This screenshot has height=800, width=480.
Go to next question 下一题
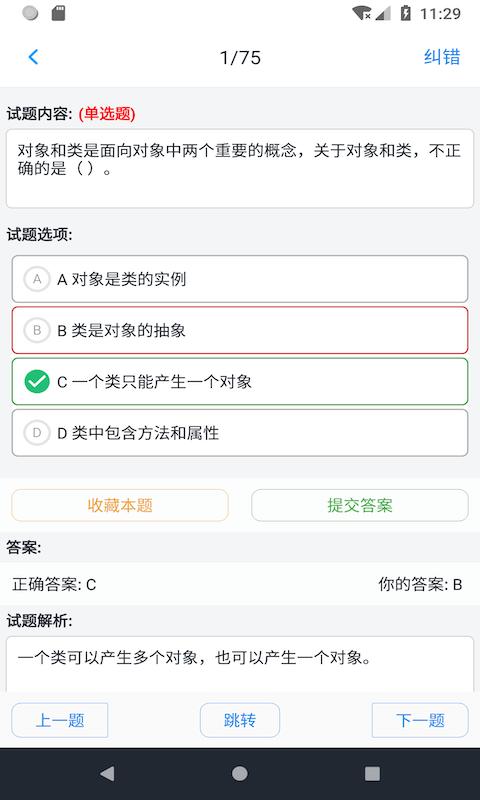[x=420, y=720]
